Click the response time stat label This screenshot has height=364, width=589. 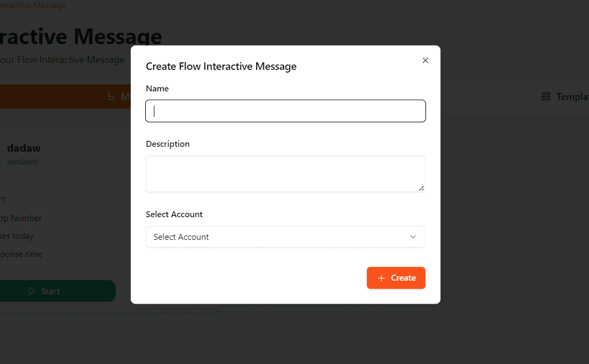click(x=21, y=254)
